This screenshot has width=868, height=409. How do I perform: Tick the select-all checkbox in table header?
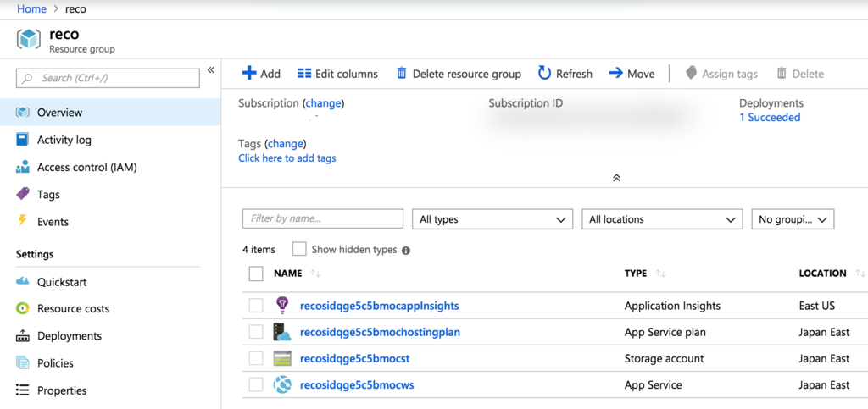tap(256, 274)
